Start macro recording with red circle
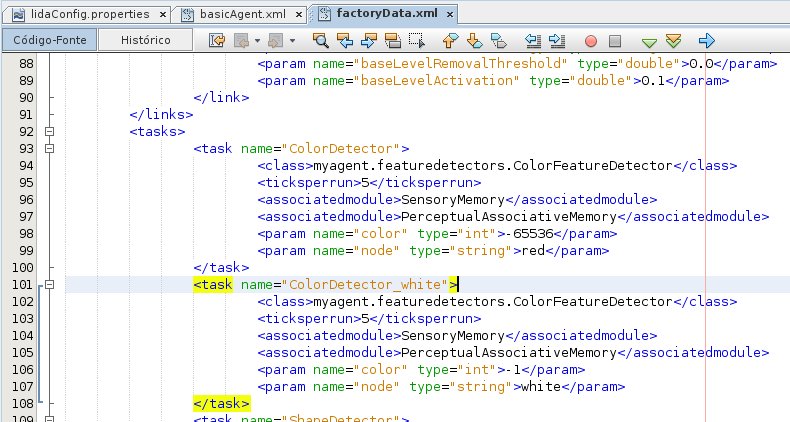This screenshot has height=422, width=790. pyautogui.click(x=591, y=41)
